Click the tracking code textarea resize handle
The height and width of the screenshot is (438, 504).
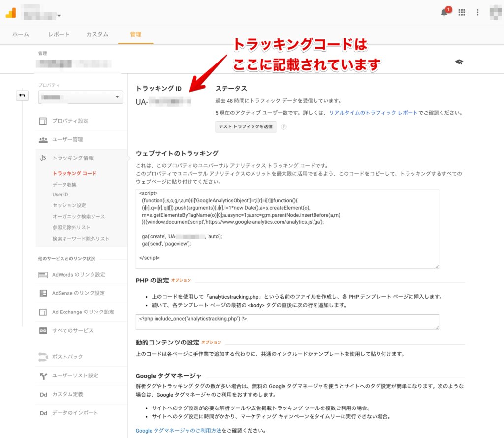437,266
